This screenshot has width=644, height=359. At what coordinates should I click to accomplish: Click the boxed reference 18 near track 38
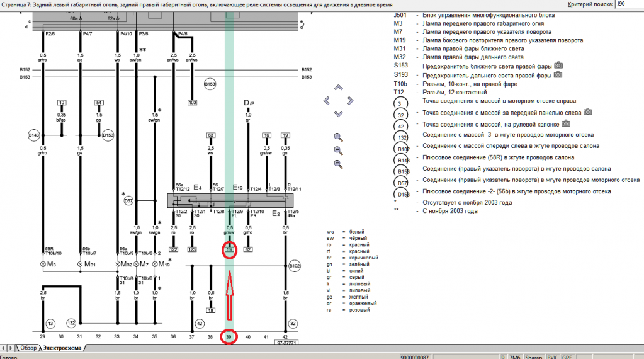211,311
